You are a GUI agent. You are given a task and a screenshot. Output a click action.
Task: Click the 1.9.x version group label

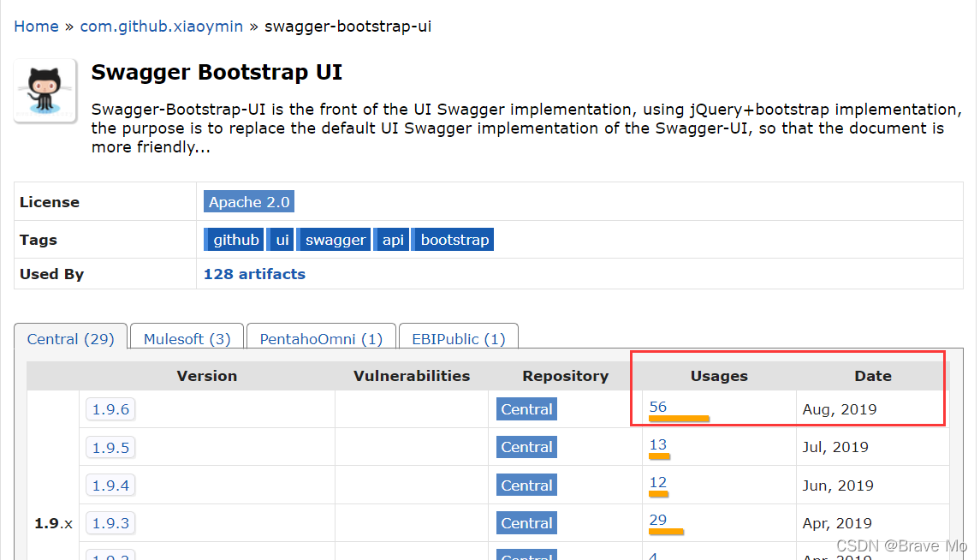(53, 523)
